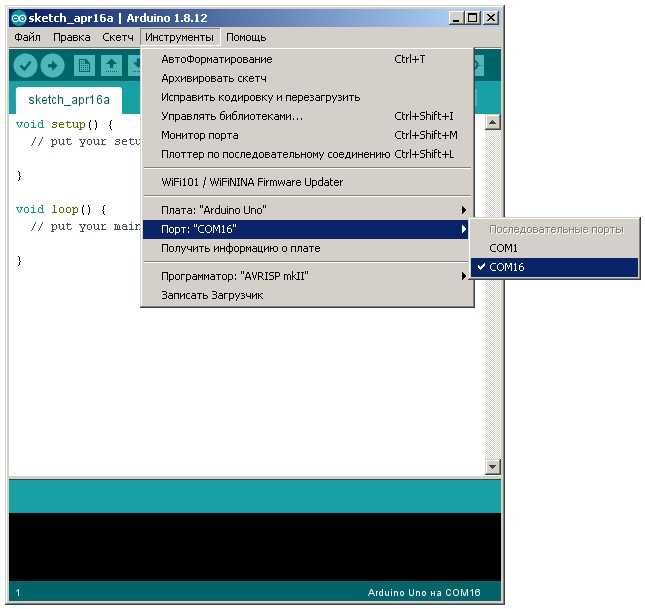
Task: Choose Автоформатирование from the menu
Action: click(x=307, y=59)
